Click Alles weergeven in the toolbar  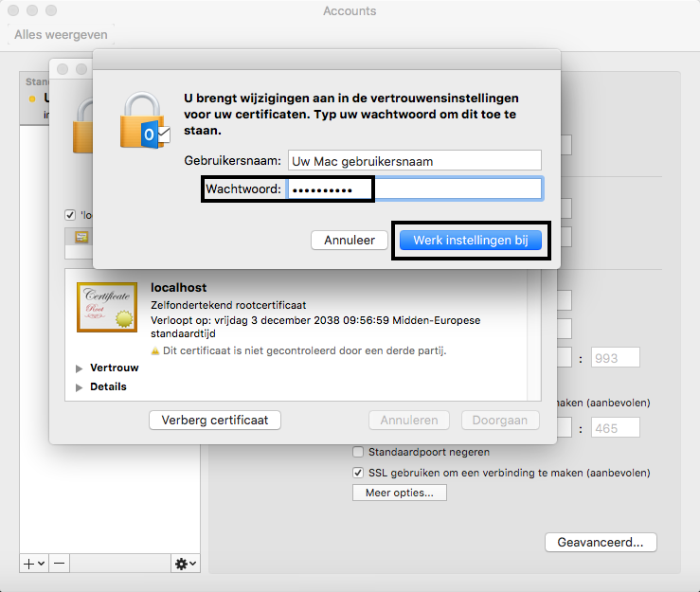pos(61,35)
